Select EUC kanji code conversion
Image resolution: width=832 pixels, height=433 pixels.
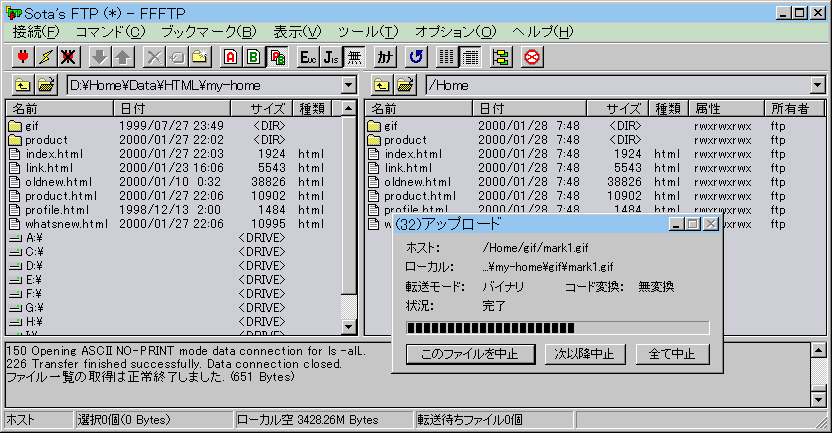(308, 57)
